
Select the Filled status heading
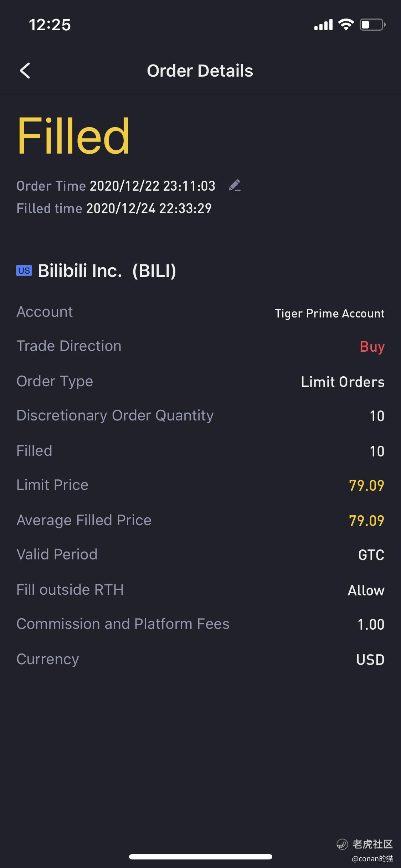coord(73,136)
